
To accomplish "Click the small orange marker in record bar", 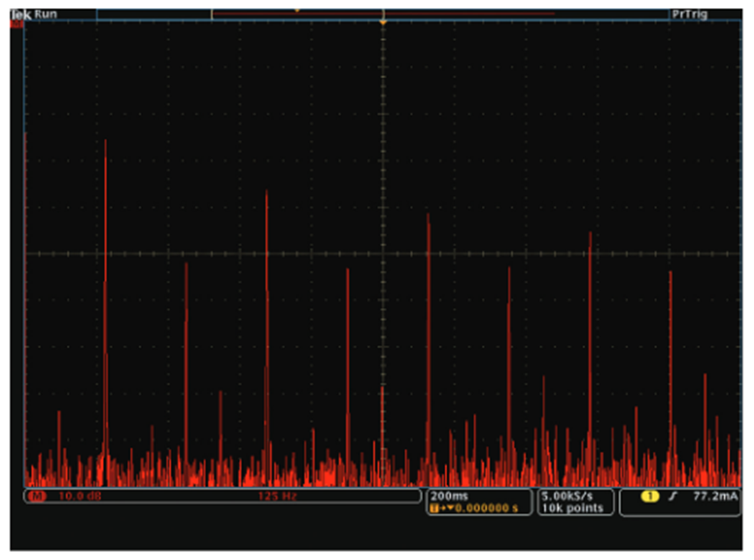I will 297,9.
